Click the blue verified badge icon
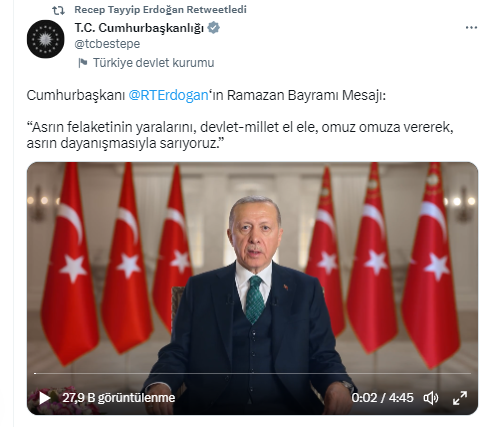The height and width of the screenshot is (427, 489). [214, 28]
